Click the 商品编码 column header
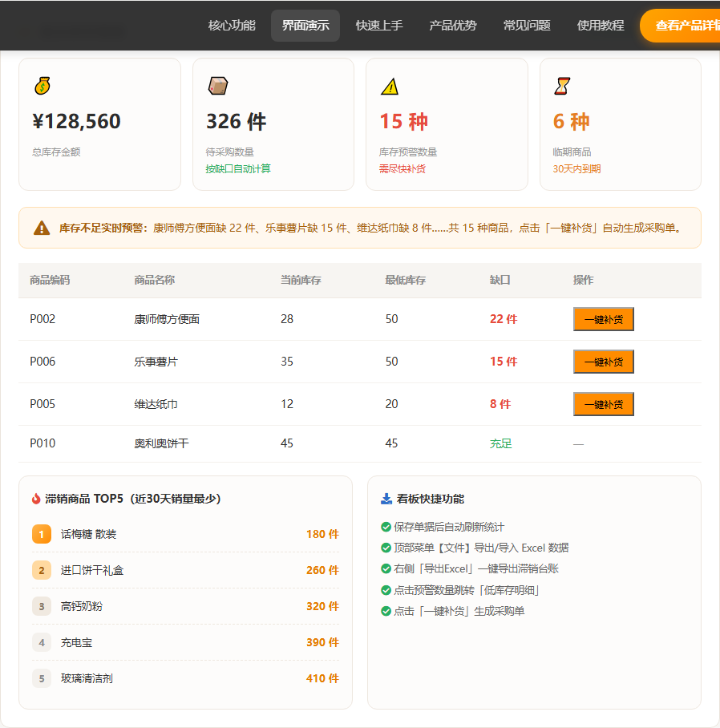720x728 pixels. pyautogui.click(x=50, y=280)
